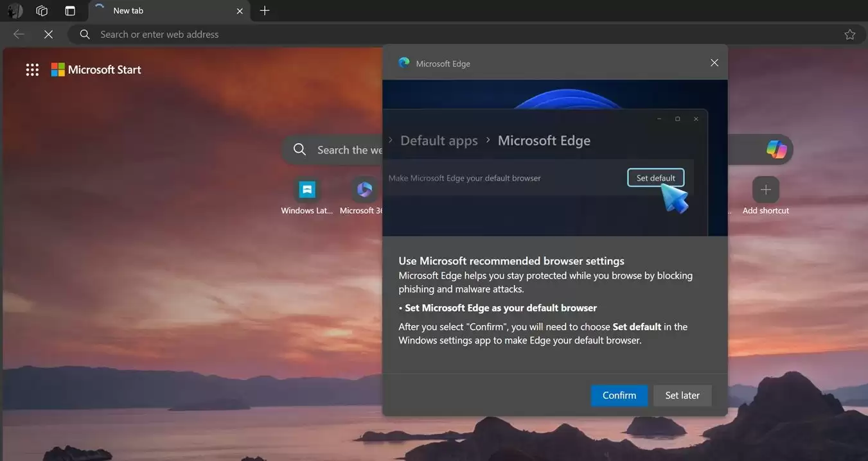The image size is (868, 461).
Task: Open Copilot from the new tab page
Action: (777, 149)
